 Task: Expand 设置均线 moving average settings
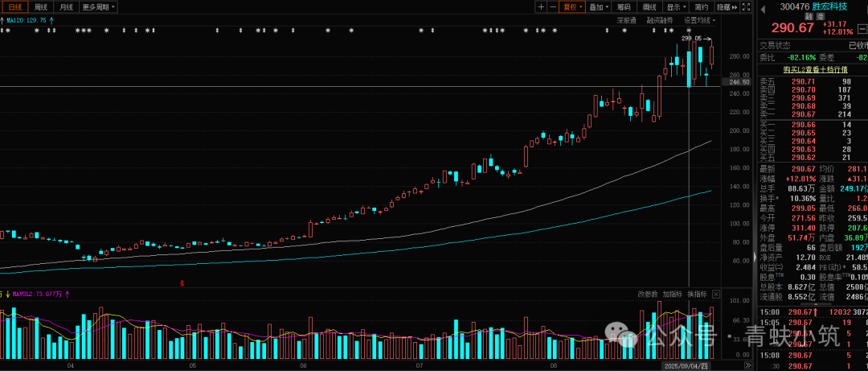point(699,20)
